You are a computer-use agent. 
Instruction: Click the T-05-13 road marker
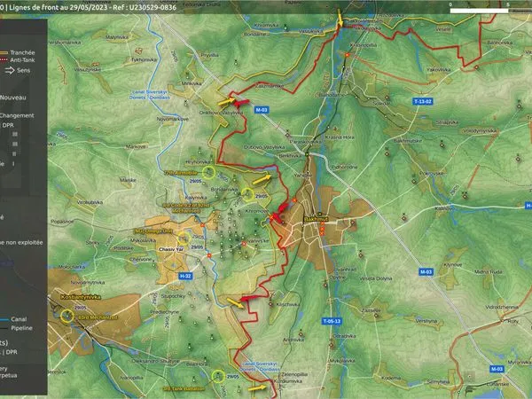pyautogui.click(x=332, y=321)
